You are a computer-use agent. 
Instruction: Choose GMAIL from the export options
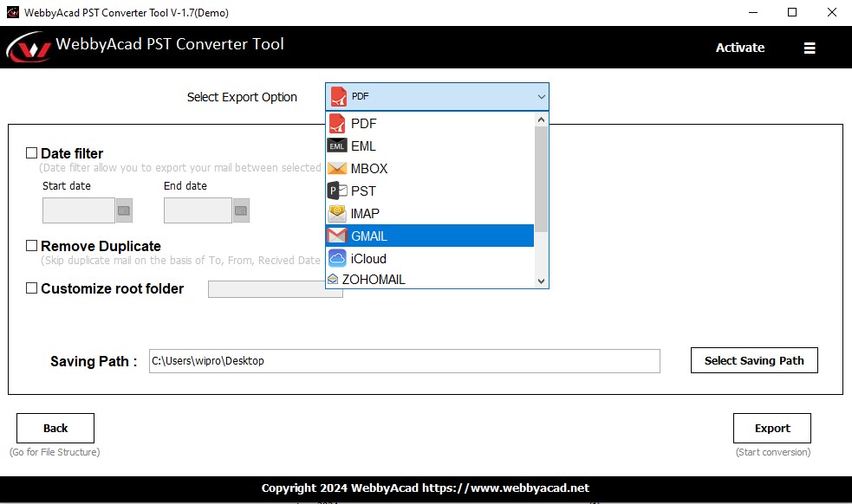(430, 236)
